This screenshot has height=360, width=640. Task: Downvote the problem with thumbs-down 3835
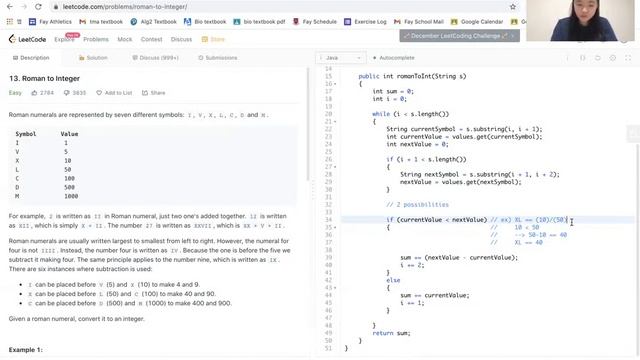[x=75, y=93]
